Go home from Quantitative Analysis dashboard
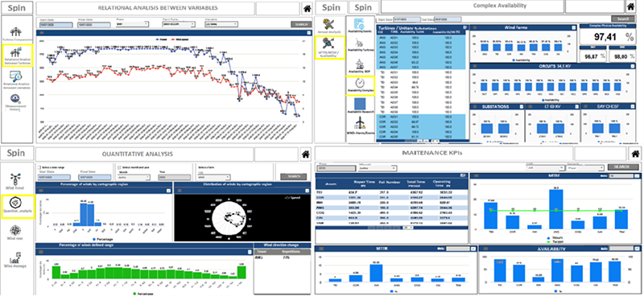Image resolution: width=644 pixels, height=296 pixels. pos(305,154)
